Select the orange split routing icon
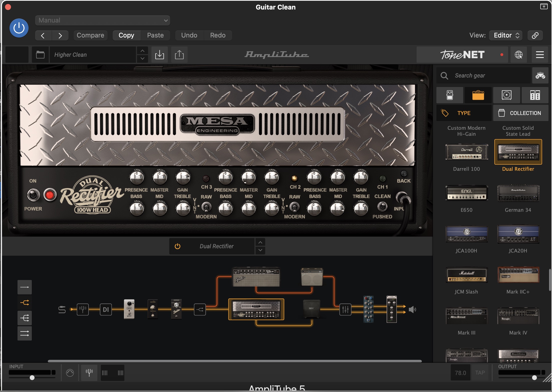 pyautogui.click(x=25, y=303)
